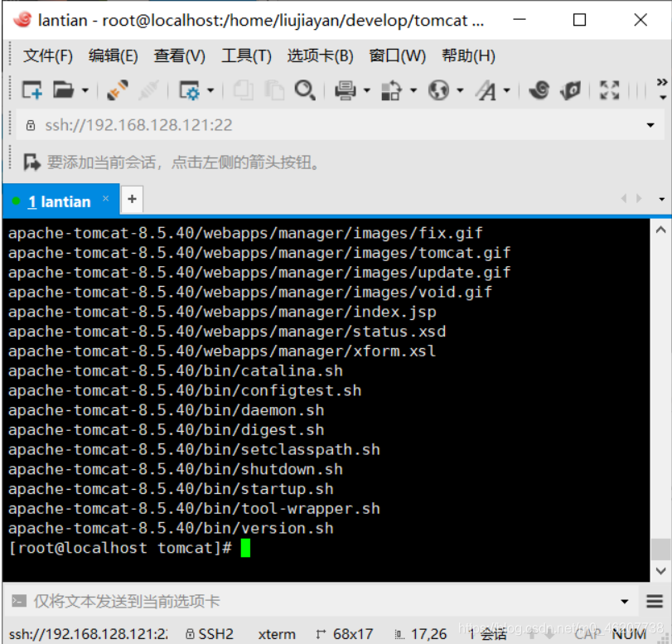Click the Disconnect toolbar icon
Viewport: 672px width, 644px height.
(x=148, y=90)
